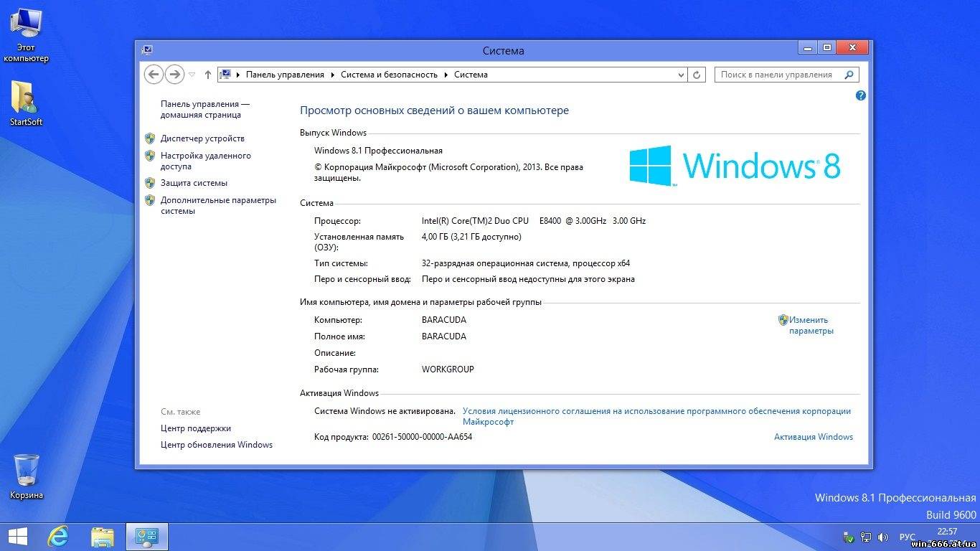Click the Система breadcrumb segment
Screen dimensions: 980x551
471,75
